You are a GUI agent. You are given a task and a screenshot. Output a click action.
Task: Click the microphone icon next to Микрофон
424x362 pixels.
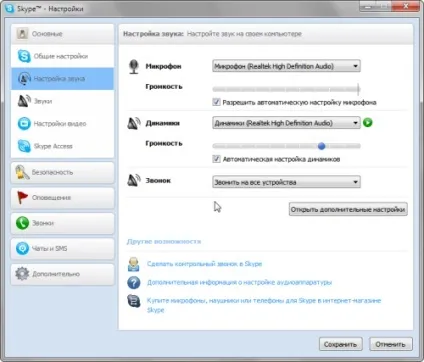point(134,66)
